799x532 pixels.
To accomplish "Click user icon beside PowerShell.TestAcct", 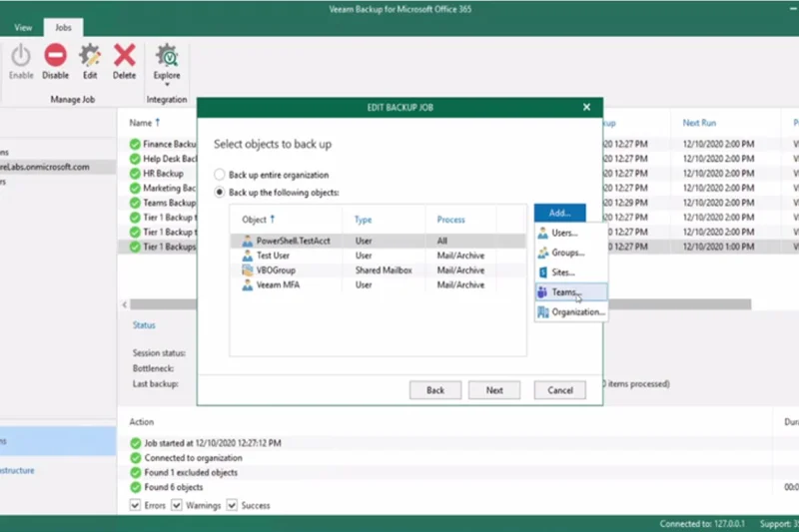I will [247, 241].
